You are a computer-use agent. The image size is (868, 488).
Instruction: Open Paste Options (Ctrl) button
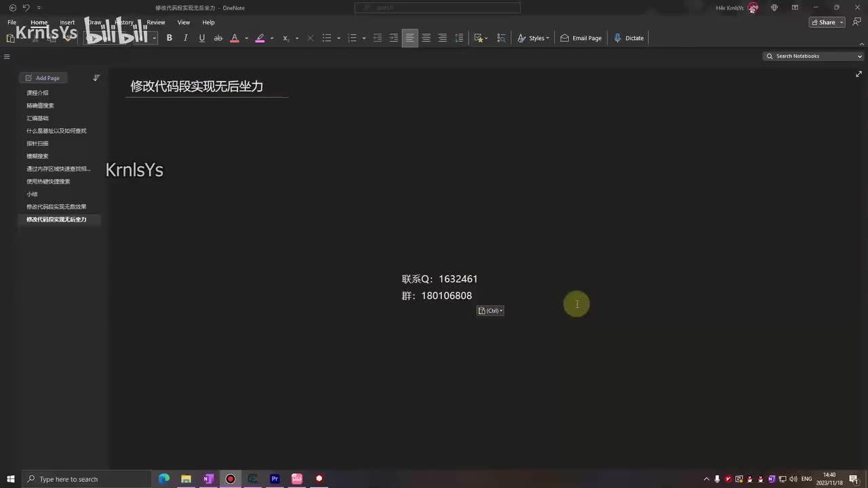tap(490, 310)
